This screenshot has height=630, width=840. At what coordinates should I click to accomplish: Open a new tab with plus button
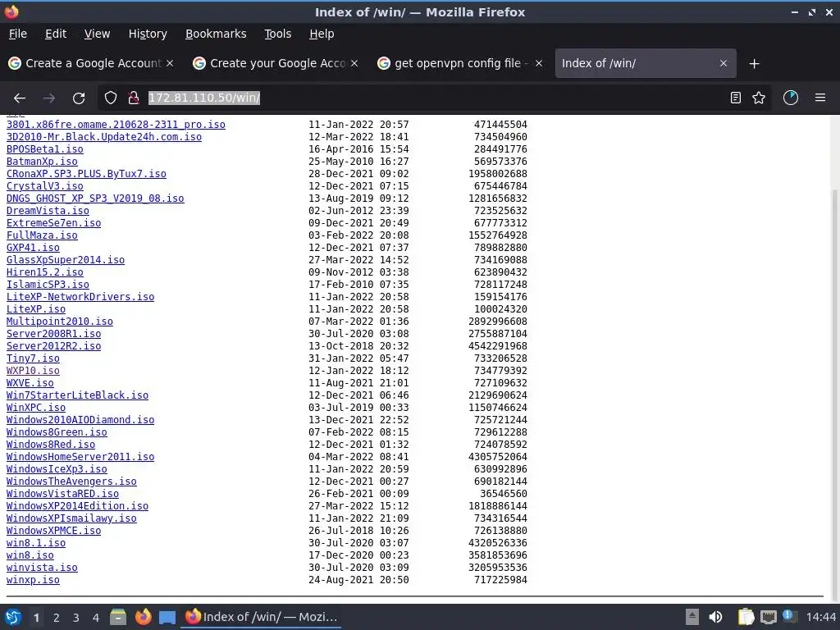tap(755, 64)
